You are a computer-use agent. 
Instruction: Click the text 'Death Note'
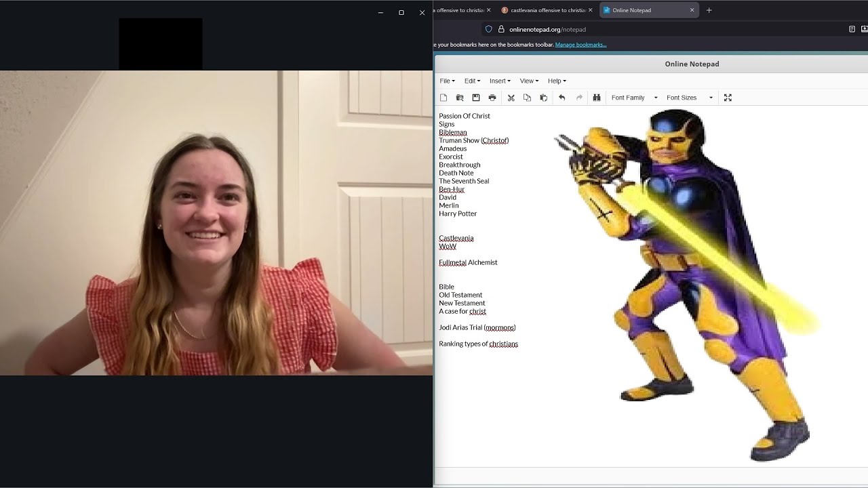click(x=456, y=173)
